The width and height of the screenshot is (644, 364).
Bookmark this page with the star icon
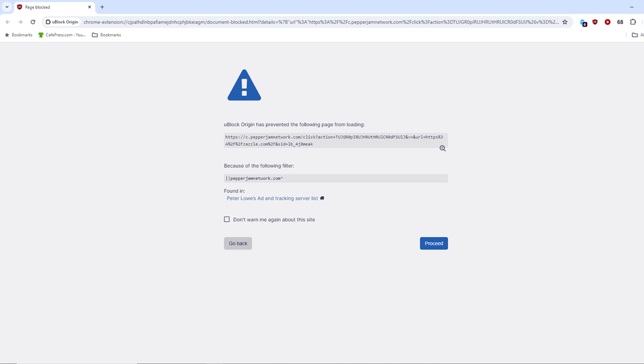(x=565, y=22)
